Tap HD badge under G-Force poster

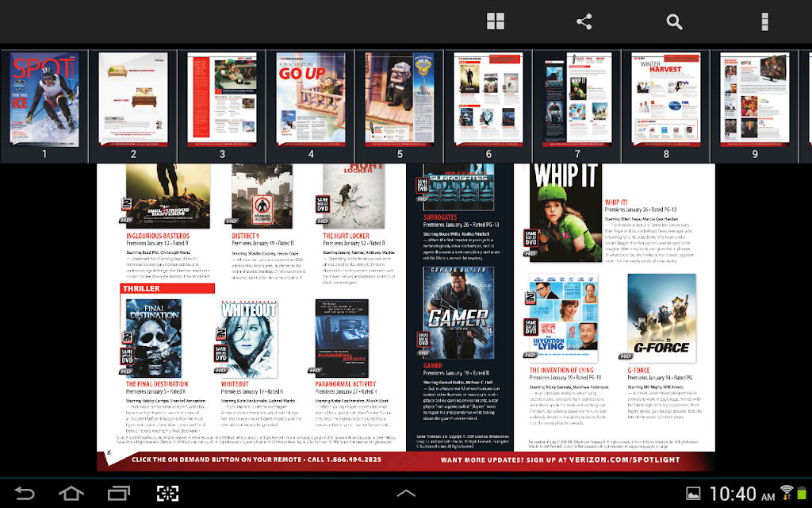click(x=626, y=356)
